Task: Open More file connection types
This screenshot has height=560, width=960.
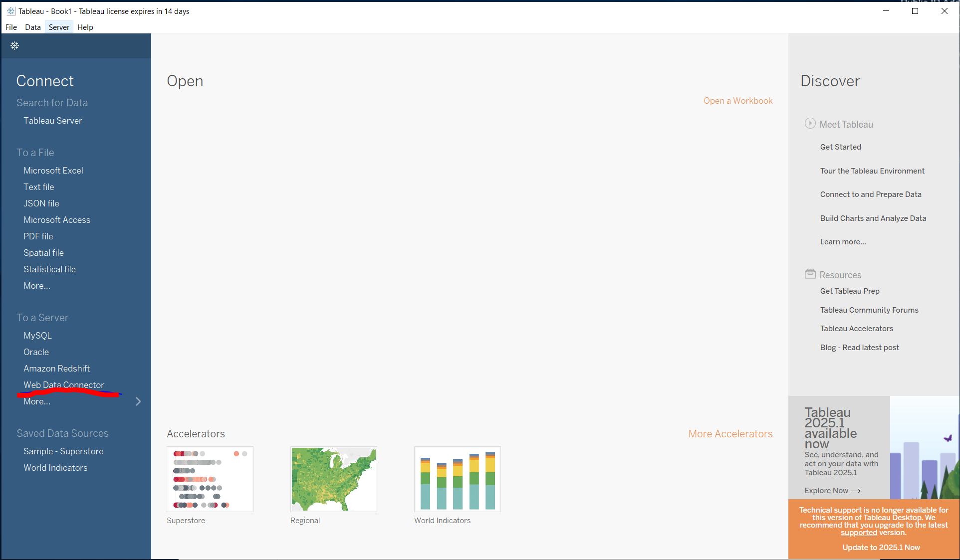Action: (x=37, y=286)
